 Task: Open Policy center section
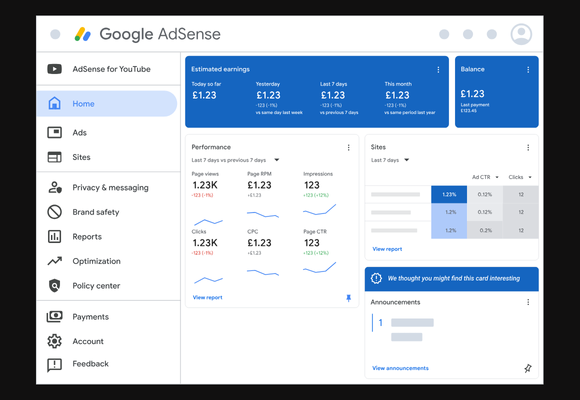108,285
